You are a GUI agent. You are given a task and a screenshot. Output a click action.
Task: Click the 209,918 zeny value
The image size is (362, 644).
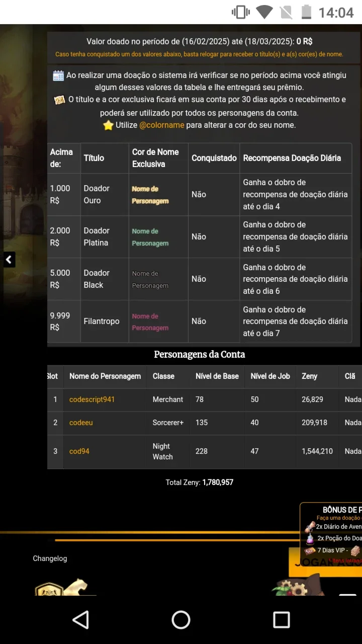(x=315, y=423)
